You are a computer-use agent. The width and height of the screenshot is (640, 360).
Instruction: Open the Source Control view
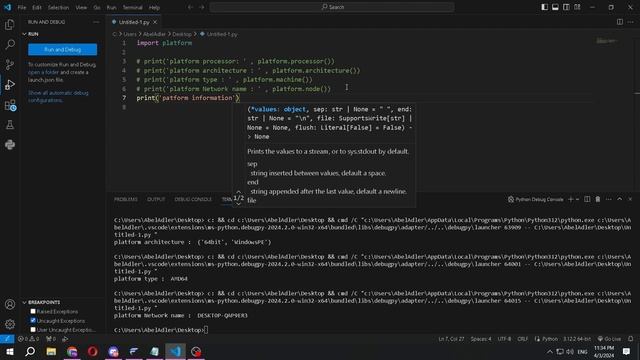[10, 64]
